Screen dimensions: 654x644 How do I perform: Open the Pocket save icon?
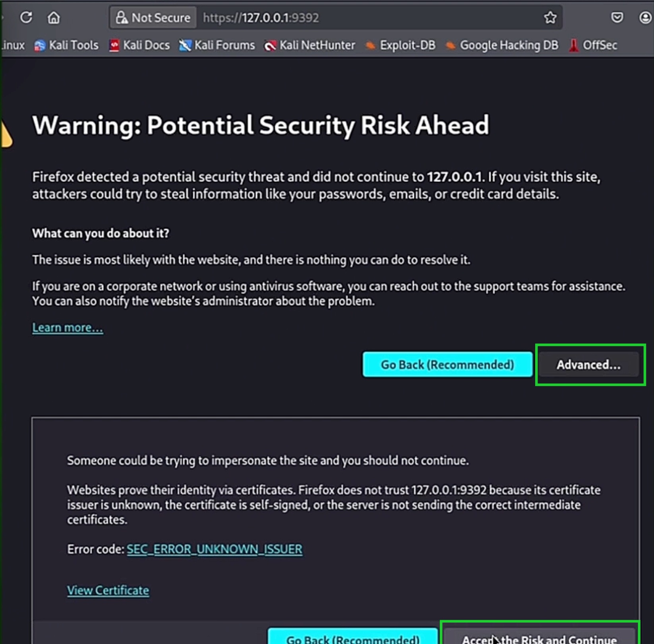(x=617, y=17)
